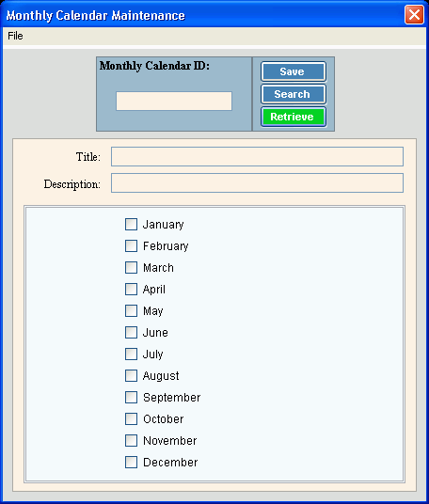Tick the December checkbox

click(x=131, y=462)
